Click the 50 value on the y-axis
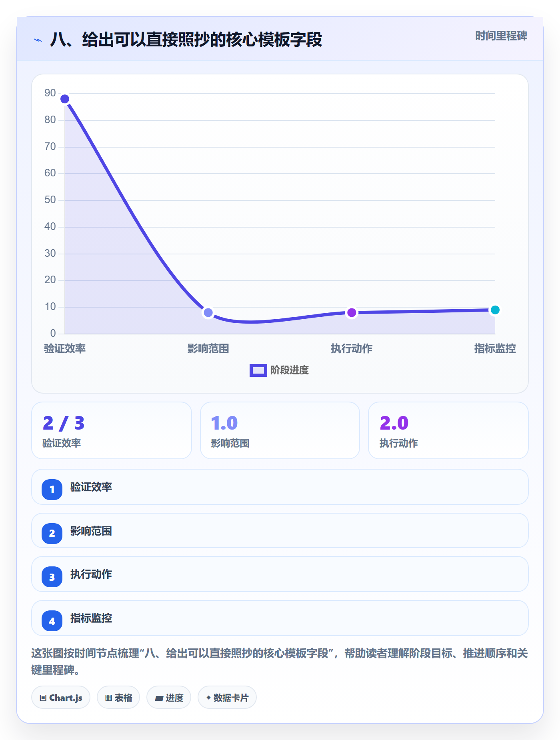The image size is (560, 740). click(x=50, y=200)
